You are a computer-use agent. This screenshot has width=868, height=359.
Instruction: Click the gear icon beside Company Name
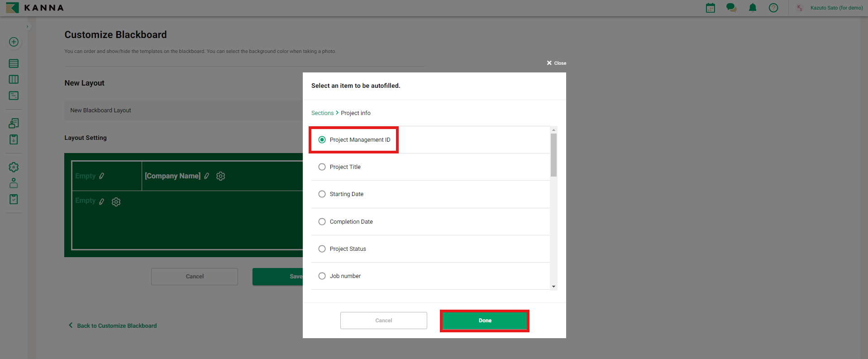(x=220, y=176)
